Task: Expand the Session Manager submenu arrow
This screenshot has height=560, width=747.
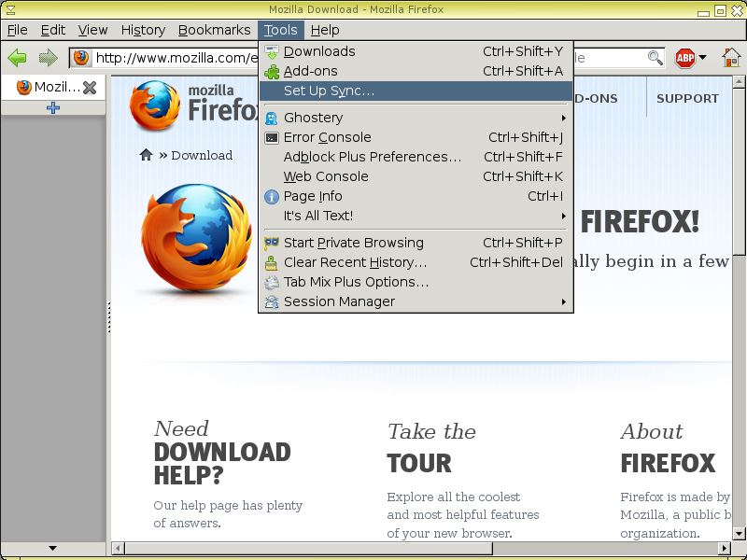Action: coord(564,301)
